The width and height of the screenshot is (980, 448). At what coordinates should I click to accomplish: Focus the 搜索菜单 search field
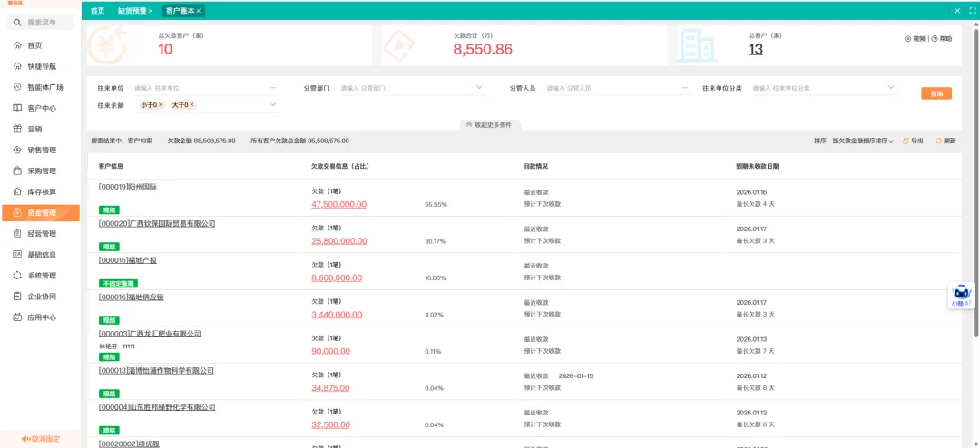(41, 23)
